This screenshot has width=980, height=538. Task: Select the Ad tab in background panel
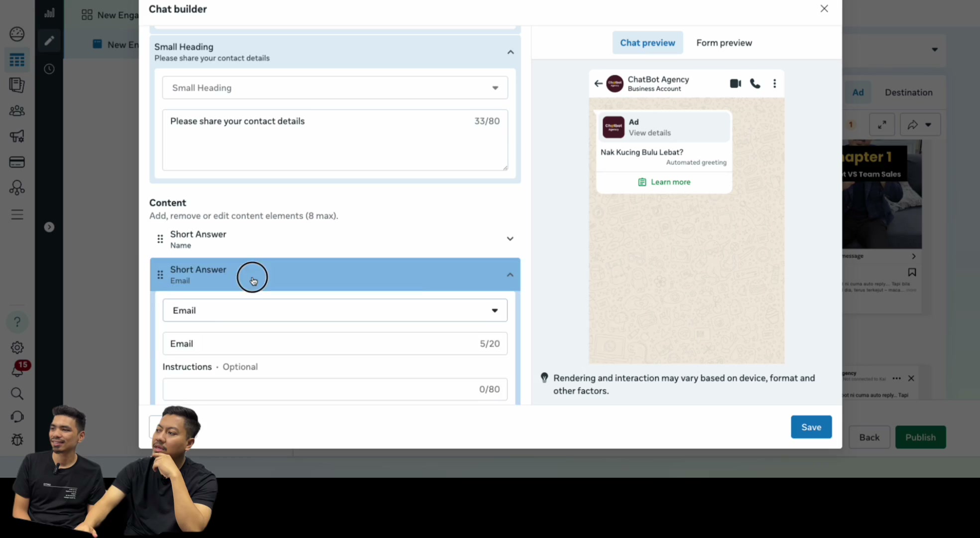[x=857, y=92]
